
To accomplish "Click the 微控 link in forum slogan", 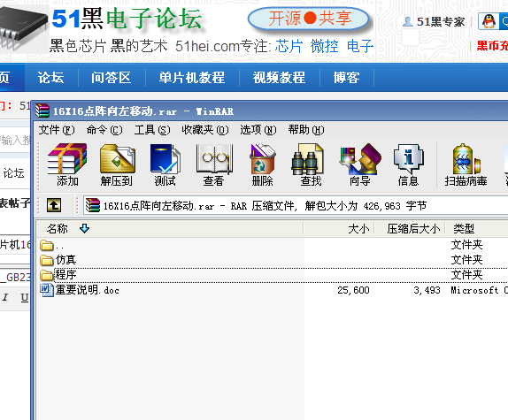I will (x=324, y=46).
